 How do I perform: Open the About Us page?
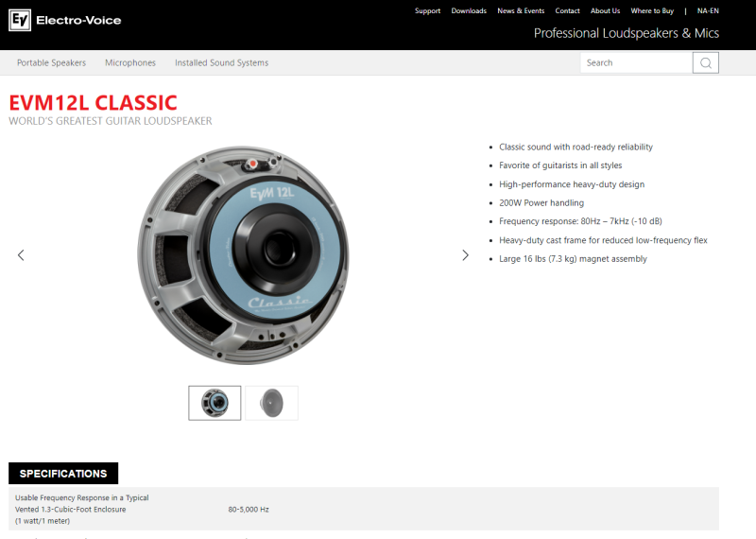pos(605,10)
